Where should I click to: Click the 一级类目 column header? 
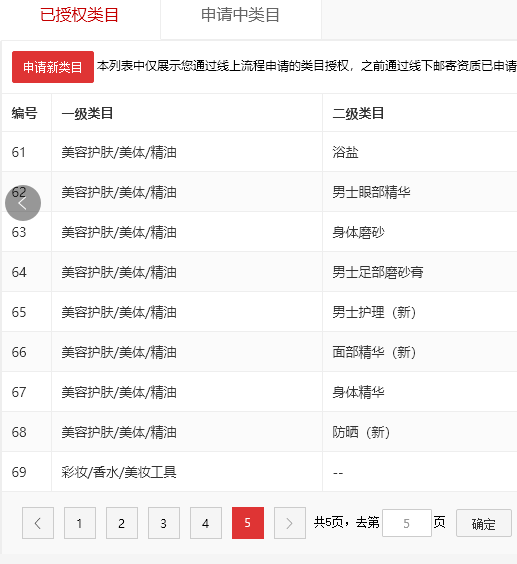tap(87, 113)
